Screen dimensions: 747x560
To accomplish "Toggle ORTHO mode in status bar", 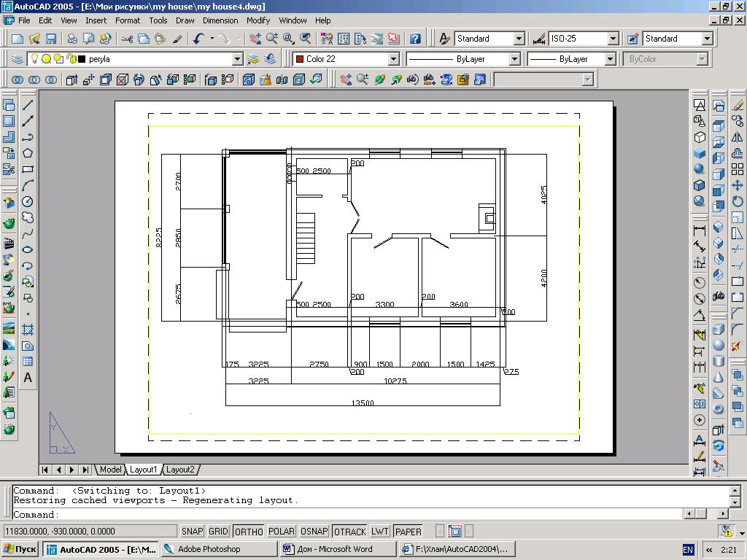I will [x=249, y=532].
